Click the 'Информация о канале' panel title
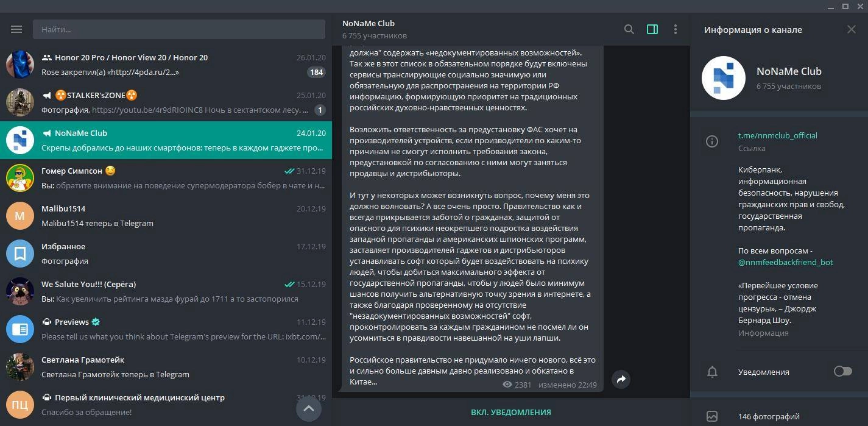This screenshot has width=868, height=426. click(x=753, y=29)
